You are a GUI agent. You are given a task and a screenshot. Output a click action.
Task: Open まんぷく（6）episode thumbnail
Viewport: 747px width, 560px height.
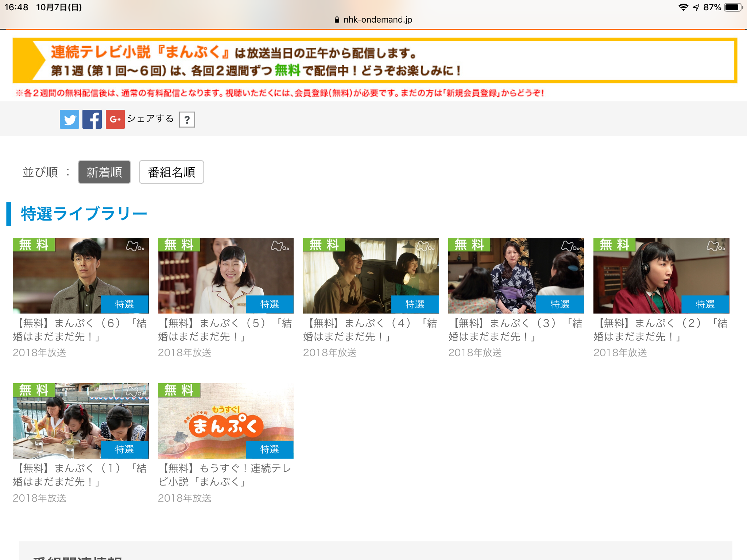(81, 276)
